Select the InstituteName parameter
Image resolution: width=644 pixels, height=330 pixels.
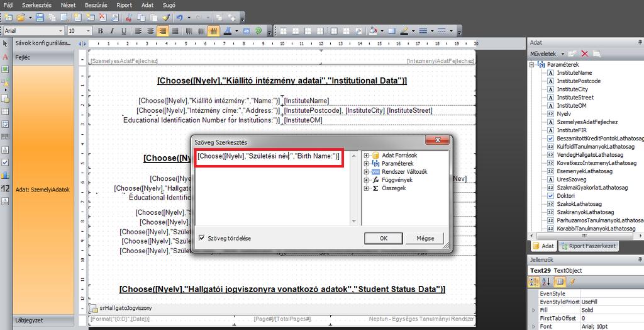(x=574, y=73)
